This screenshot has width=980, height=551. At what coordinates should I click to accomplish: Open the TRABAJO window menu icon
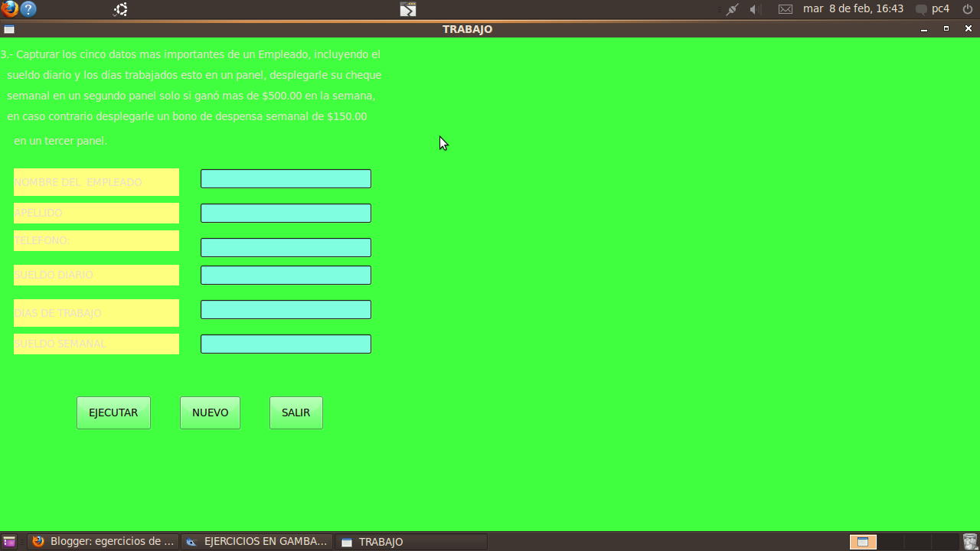[9, 29]
